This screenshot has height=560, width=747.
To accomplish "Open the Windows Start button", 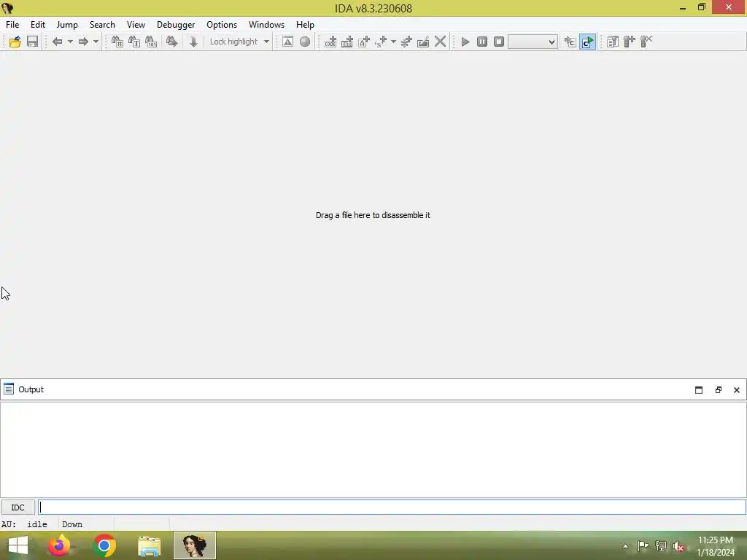I will (18, 545).
